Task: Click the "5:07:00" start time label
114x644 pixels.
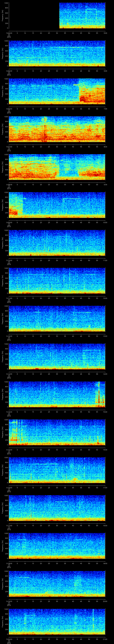Action: [x=9, y=147]
